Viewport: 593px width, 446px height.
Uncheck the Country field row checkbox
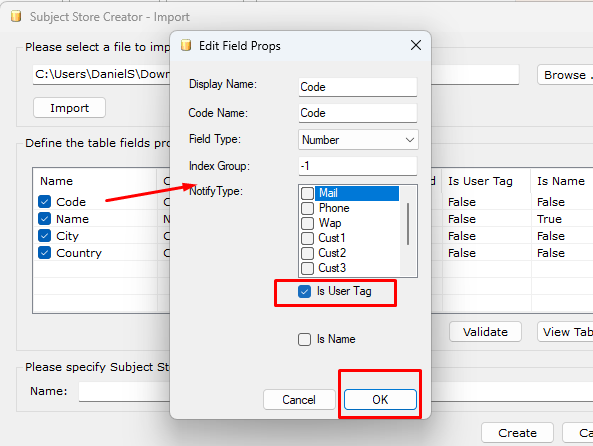(x=45, y=253)
